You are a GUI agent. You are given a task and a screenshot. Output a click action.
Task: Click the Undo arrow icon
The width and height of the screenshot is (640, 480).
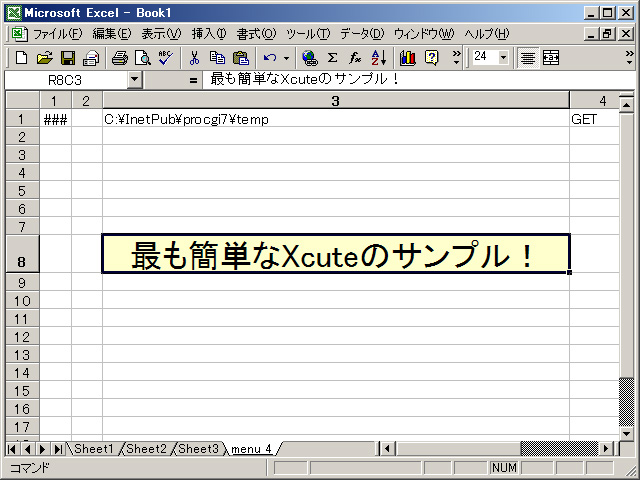tap(269, 58)
